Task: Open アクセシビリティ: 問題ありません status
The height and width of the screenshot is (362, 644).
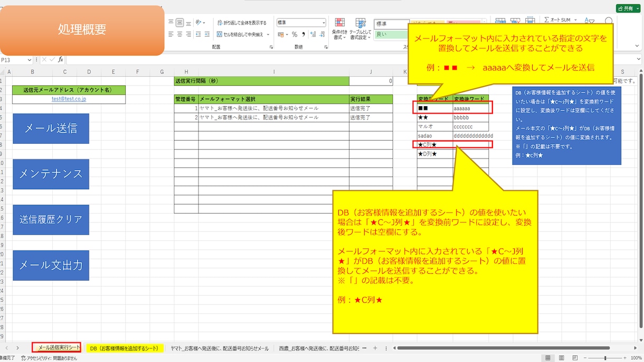Action: (x=49, y=358)
